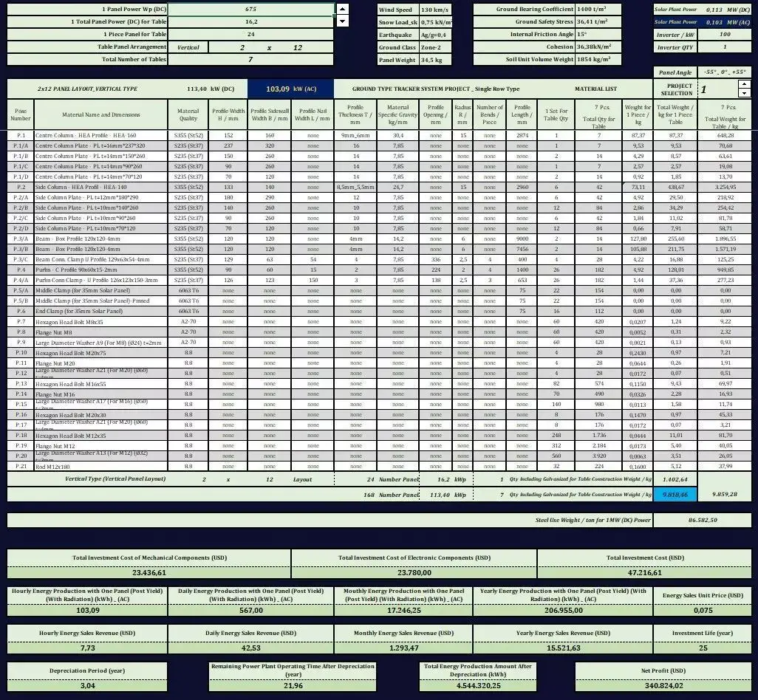Select Yearly Energy Production value 206.955,00
The image size is (758, 700).
(563, 610)
